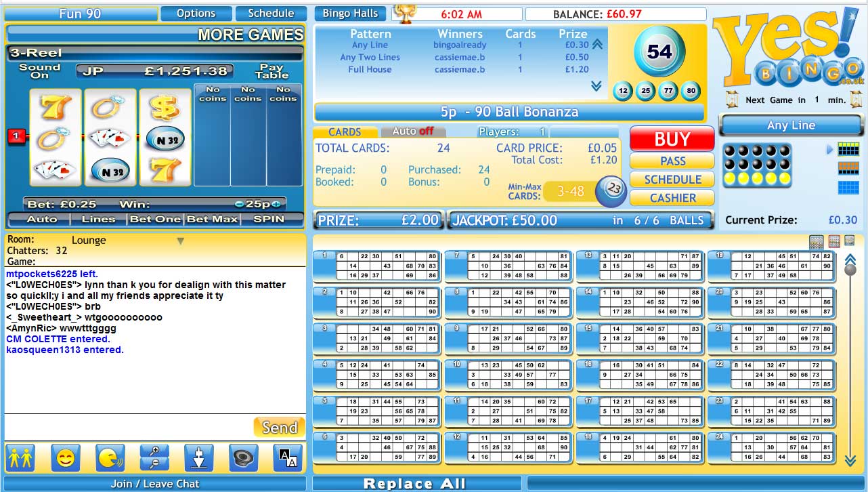Viewport: 868px width, 492px height.
Task: Open the Room Lounge dropdown
Action: pos(180,240)
